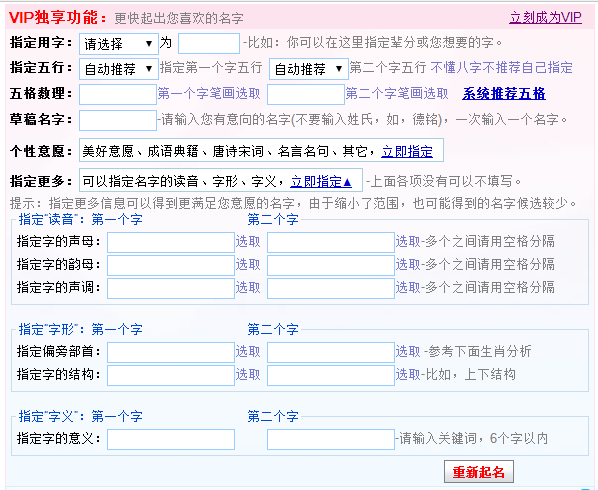Click the 立刻成为VIP link

click(x=545, y=18)
